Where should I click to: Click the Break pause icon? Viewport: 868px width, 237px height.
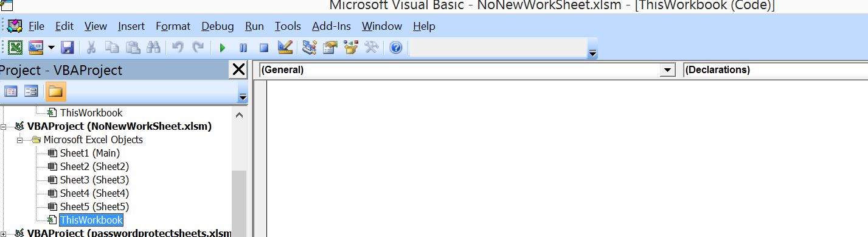tap(243, 48)
